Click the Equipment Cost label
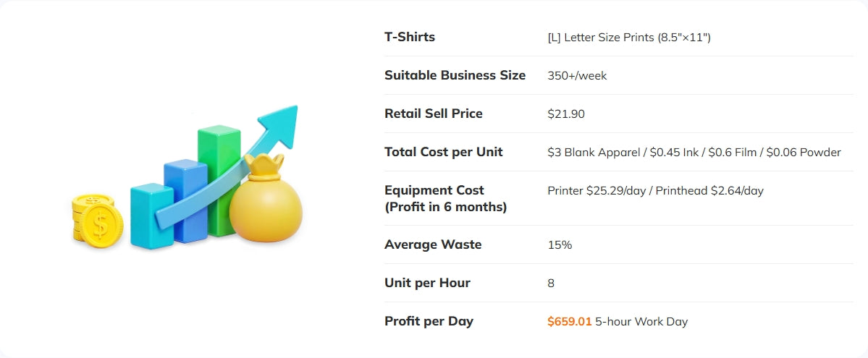The height and width of the screenshot is (358, 868). (434, 190)
